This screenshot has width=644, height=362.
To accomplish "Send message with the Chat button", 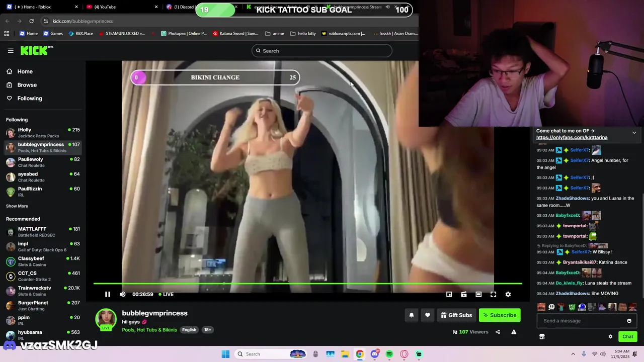I will [x=628, y=337].
